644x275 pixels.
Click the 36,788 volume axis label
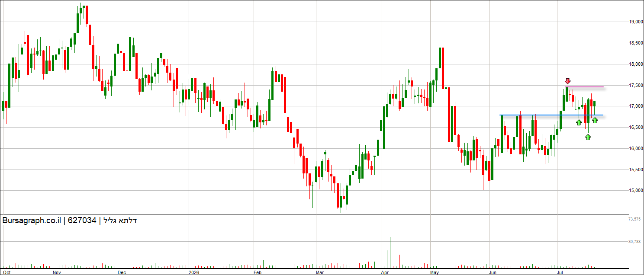634,242
